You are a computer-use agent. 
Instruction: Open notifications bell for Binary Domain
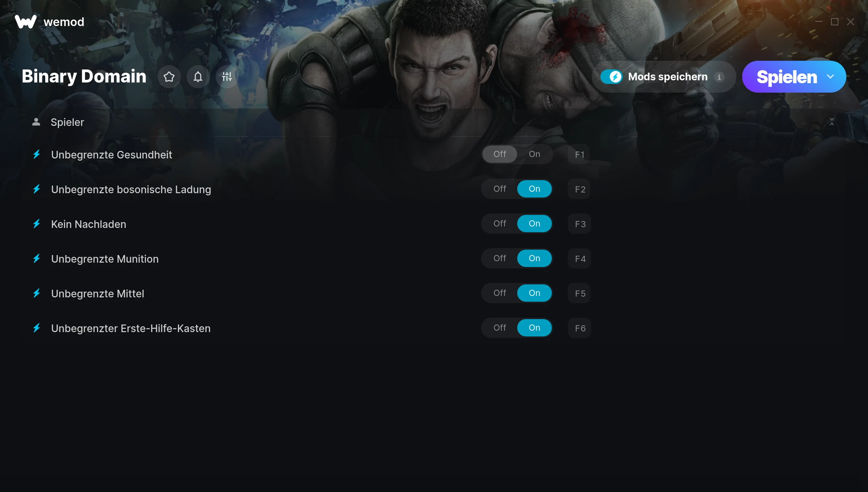pyautogui.click(x=198, y=77)
